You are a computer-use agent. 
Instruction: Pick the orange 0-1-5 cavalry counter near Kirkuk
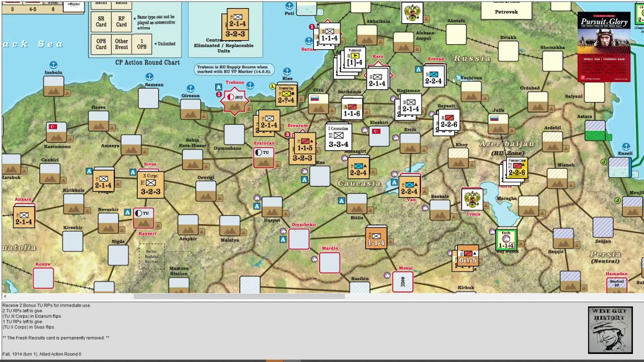[x=467, y=255]
